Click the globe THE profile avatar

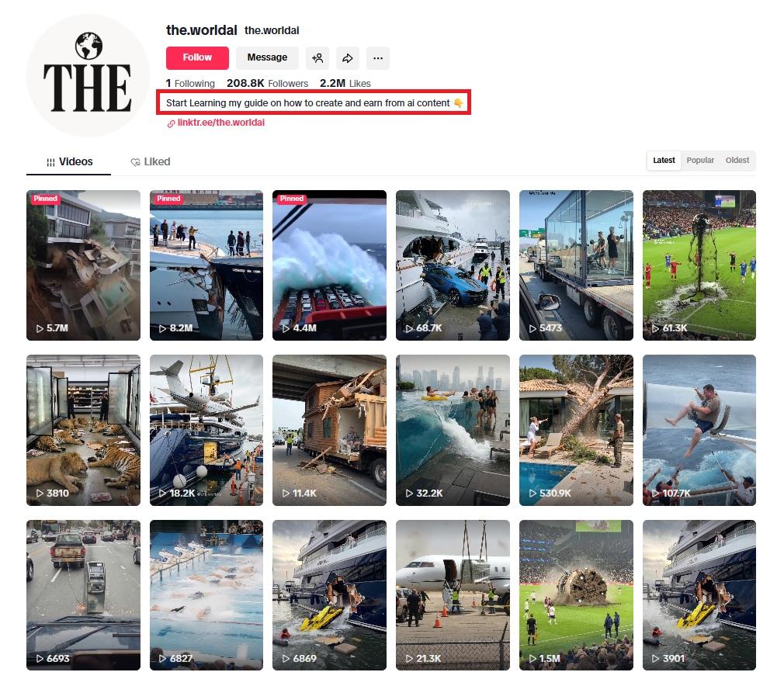pos(88,75)
